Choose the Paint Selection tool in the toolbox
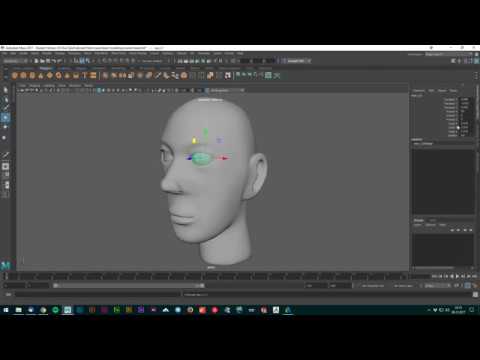The width and height of the screenshot is (480, 360). click(5, 108)
